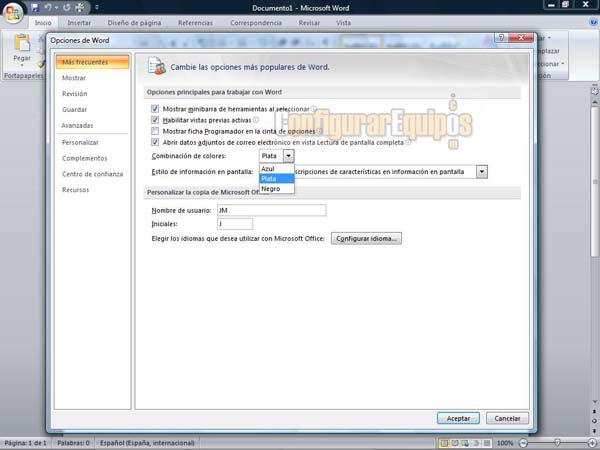This screenshot has width=600, height=450.
Task: Choose Azul in the color scheme list
Action: [277, 169]
